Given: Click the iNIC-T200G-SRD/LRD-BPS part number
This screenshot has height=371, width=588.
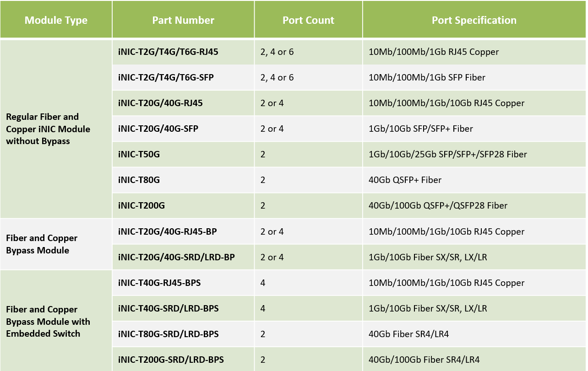Looking at the screenshot, I should coord(171,360).
